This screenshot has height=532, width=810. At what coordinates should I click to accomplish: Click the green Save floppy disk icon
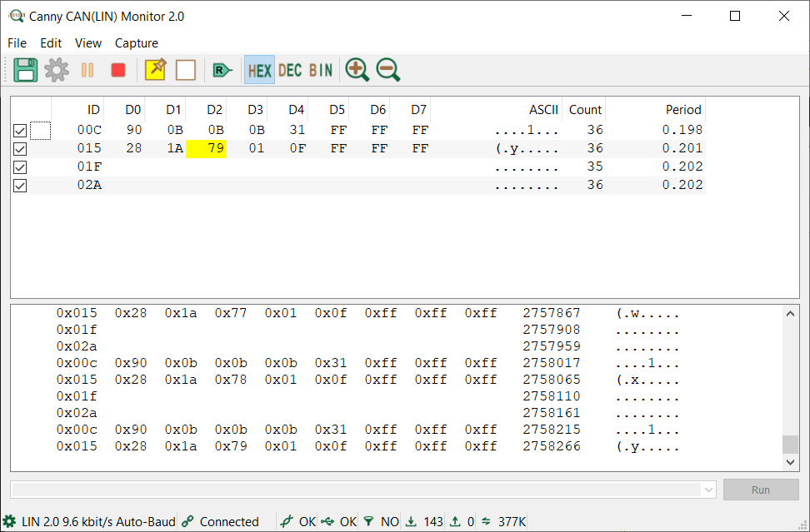point(25,70)
